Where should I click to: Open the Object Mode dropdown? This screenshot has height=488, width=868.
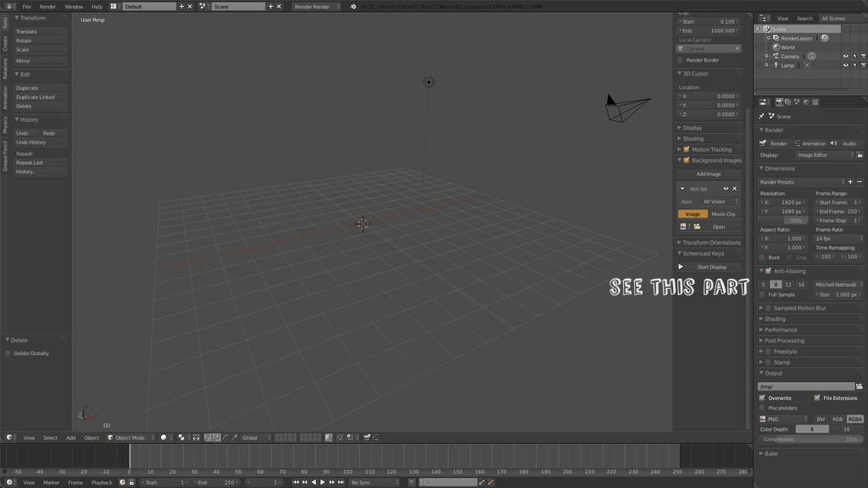point(131,438)
